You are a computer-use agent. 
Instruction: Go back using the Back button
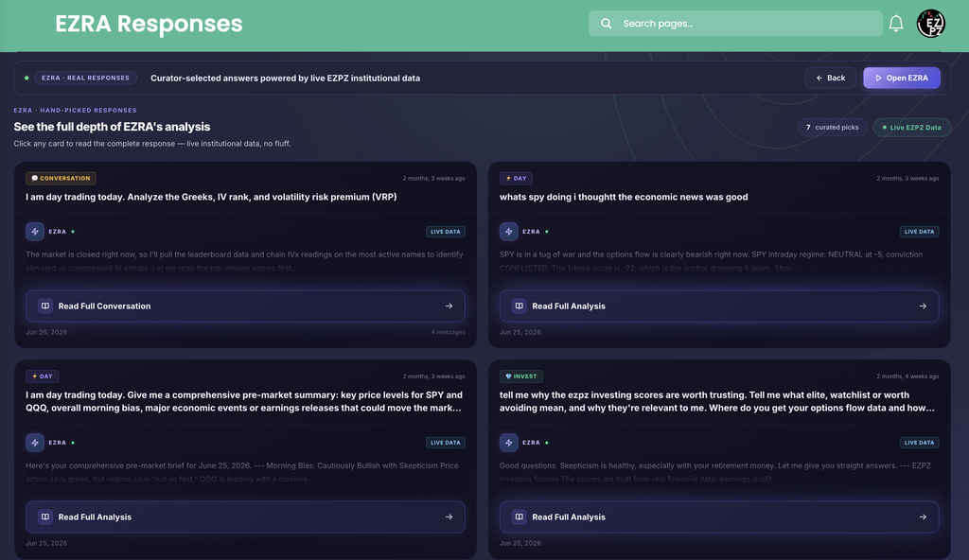click(x=830, y=78)
